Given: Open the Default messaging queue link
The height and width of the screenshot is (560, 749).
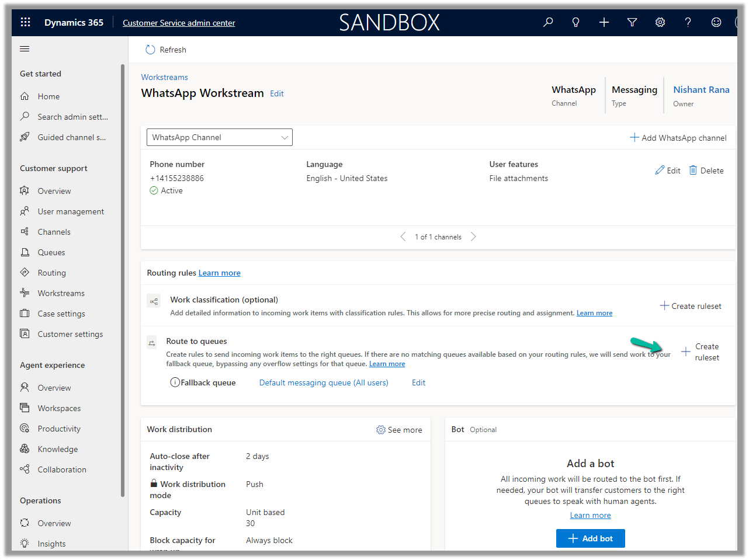Looking at the screenshot, I should pyautogui.click(x=324, y=382).
